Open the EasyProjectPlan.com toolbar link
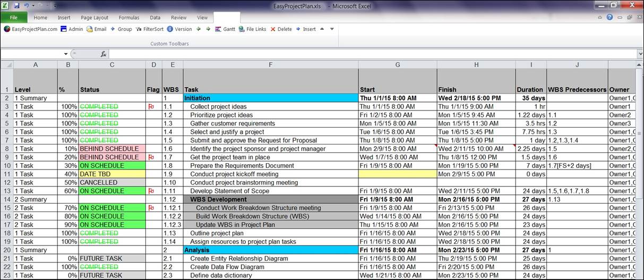 point(31,29)
